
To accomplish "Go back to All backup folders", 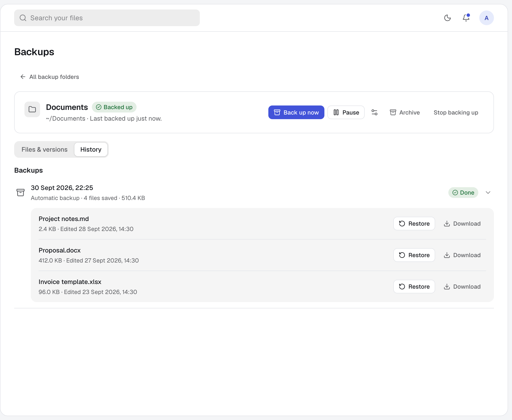I will (x=50, y=77).
